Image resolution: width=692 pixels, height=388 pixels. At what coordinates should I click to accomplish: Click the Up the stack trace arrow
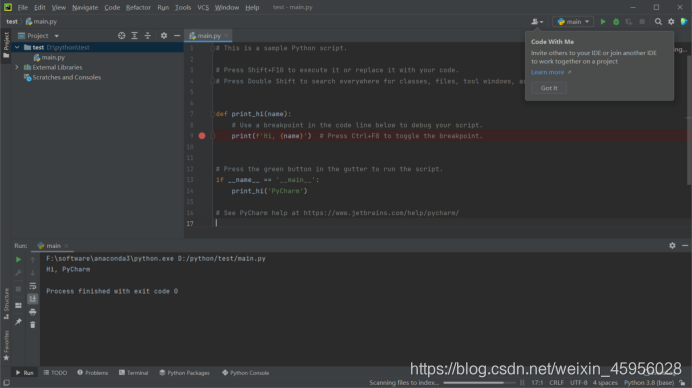[x=33, y=260]
